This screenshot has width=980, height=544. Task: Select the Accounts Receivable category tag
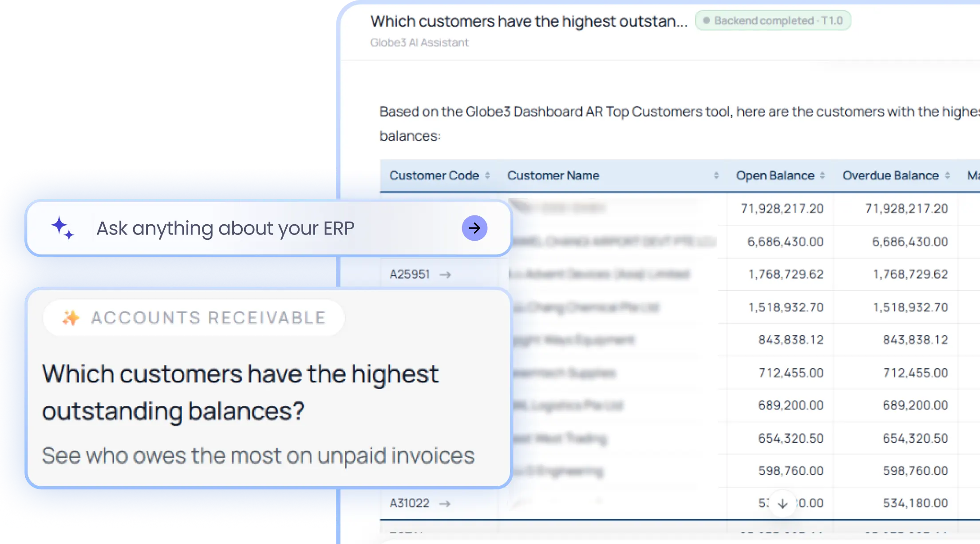(194, 318)
